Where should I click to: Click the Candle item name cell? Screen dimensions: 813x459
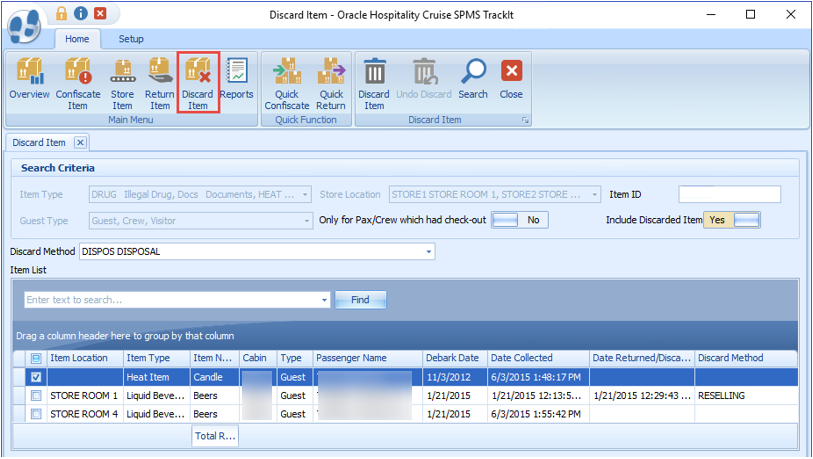pyautogui.click(x=215, y=377)
